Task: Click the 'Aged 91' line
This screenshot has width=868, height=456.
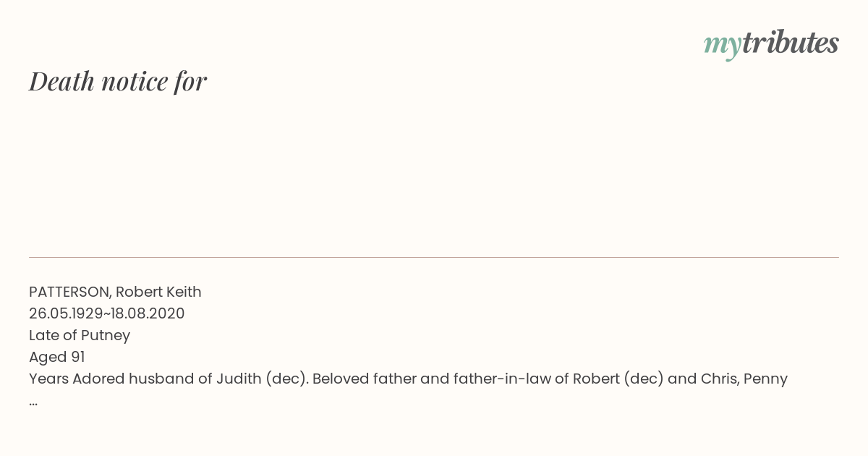Action: point(57,357)
